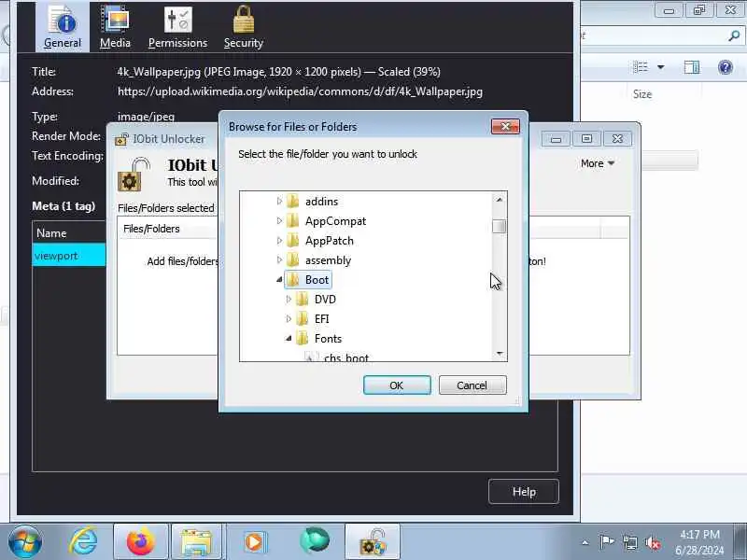Launch Internet Explorer from taskbar
747x560 pixels.
83,541
